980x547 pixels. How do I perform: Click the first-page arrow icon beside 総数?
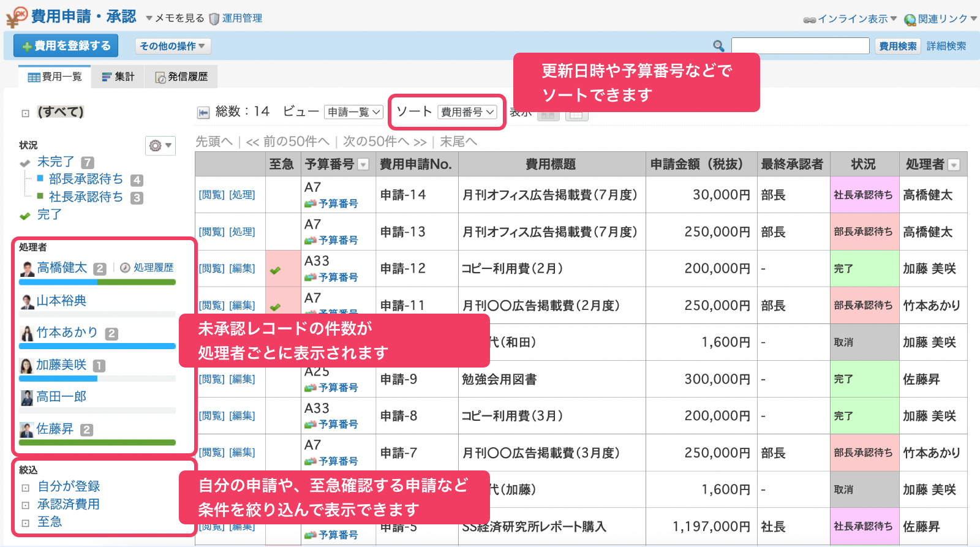[x=203, y=112]
